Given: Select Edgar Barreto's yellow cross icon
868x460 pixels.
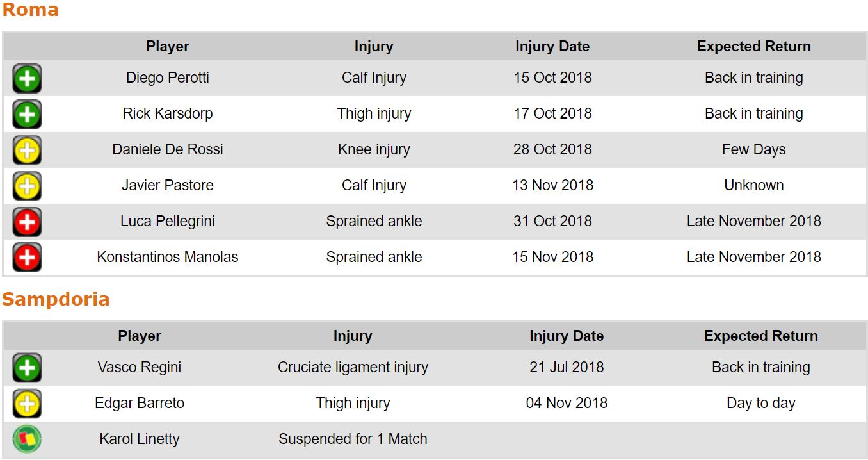Looking at the screenshot, I should (x=27, y=404).
